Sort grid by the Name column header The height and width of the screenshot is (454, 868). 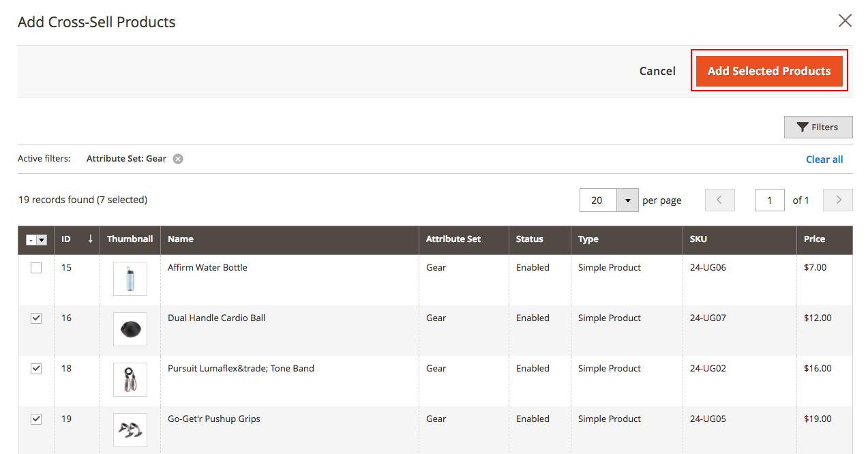coord(180,239)
